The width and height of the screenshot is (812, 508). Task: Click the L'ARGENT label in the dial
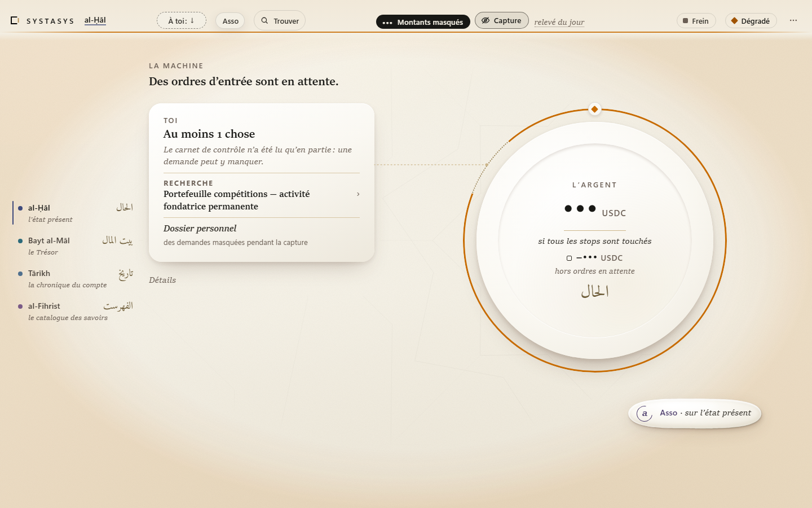[x=595, y=185]
